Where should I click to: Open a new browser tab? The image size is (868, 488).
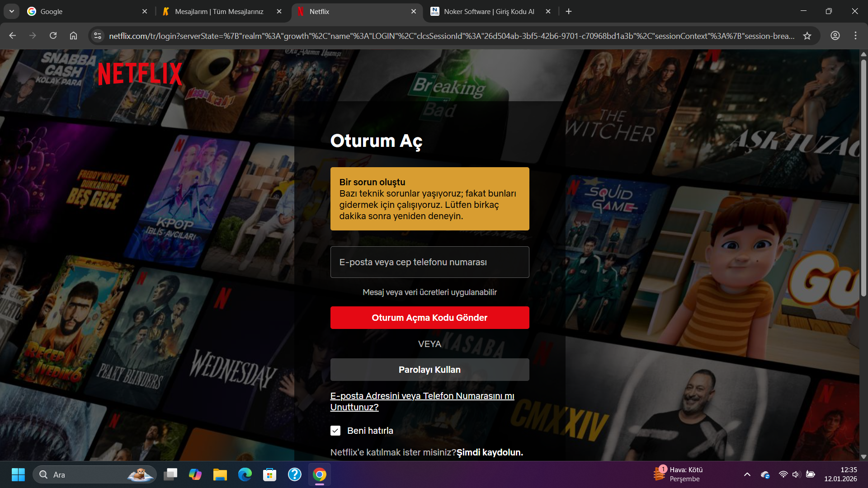click(569, 11)
